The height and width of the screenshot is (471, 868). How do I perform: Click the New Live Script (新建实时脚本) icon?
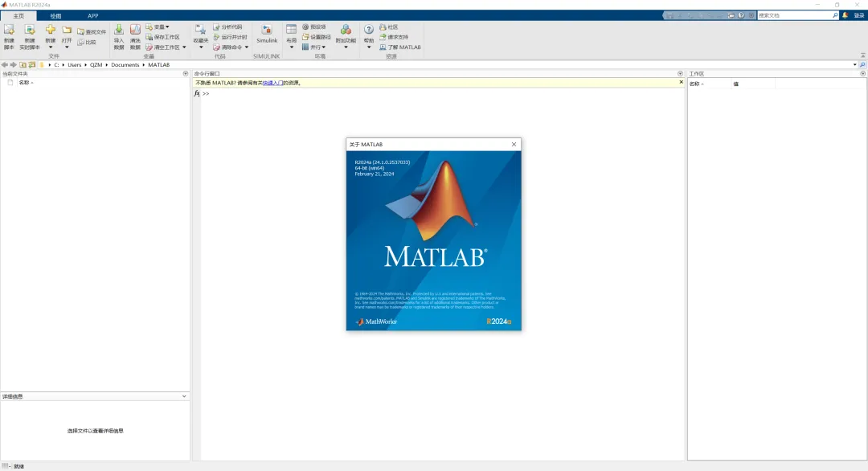(30, 31)
